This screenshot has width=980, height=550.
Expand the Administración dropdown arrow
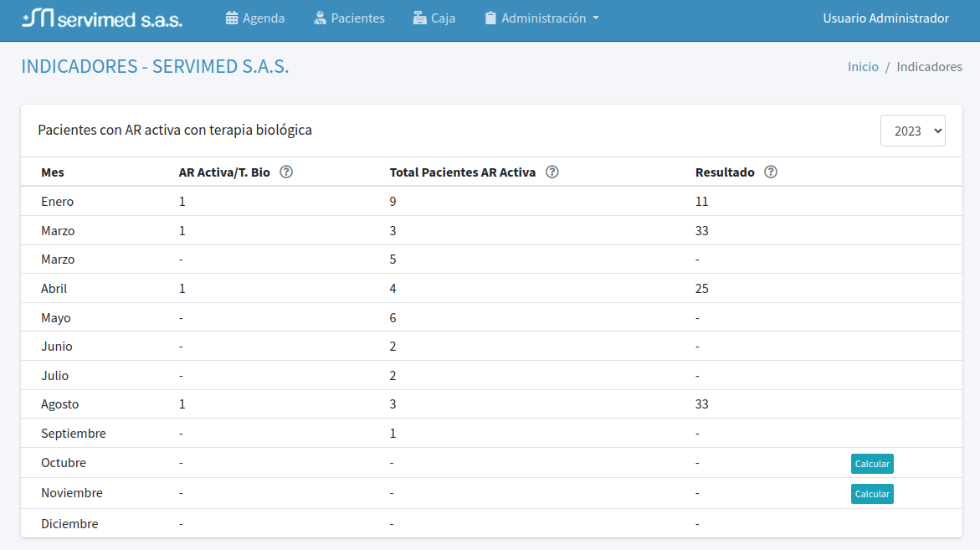595,18
